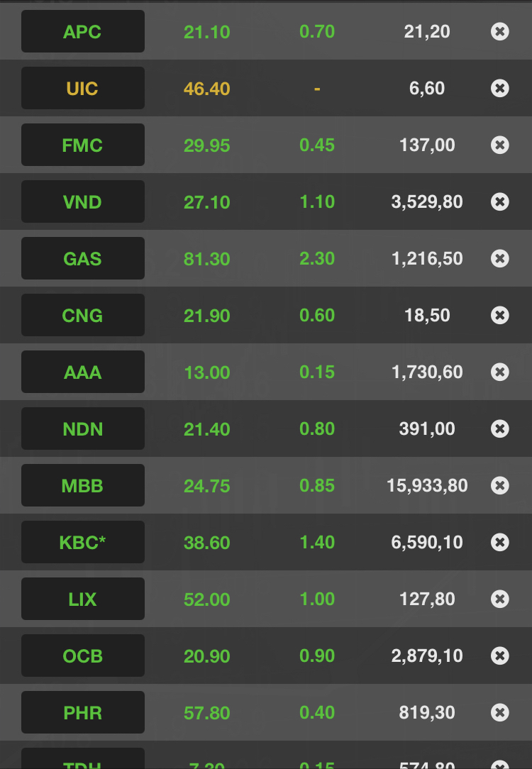The image size is (532, 769).
Task: Open the APC ticker button
Action: (83, 31)
